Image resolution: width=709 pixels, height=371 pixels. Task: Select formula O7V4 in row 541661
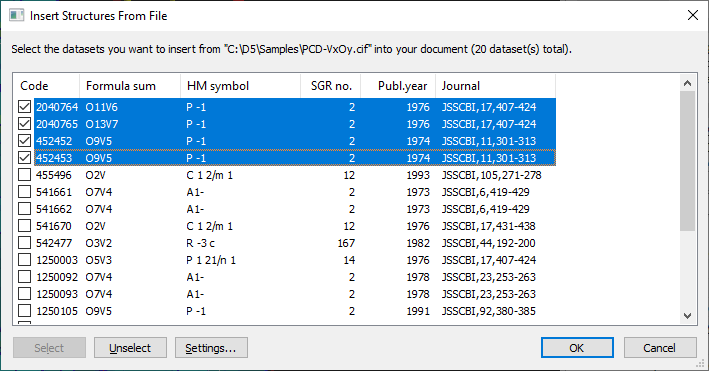pos(99,192)
